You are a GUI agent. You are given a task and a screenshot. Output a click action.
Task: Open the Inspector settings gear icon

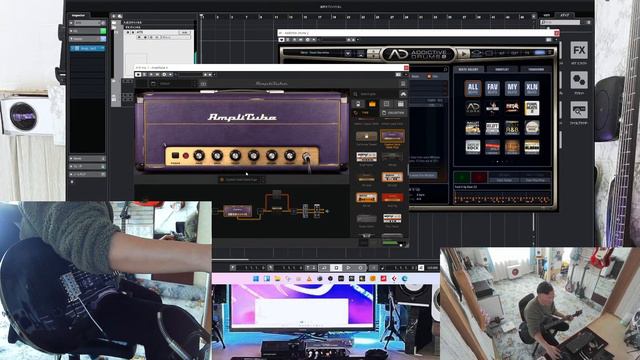[72, 182]
